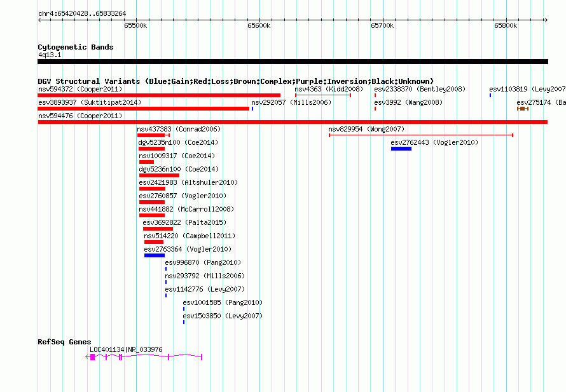Click the long red bar under nsv594476

coord(293,122)
